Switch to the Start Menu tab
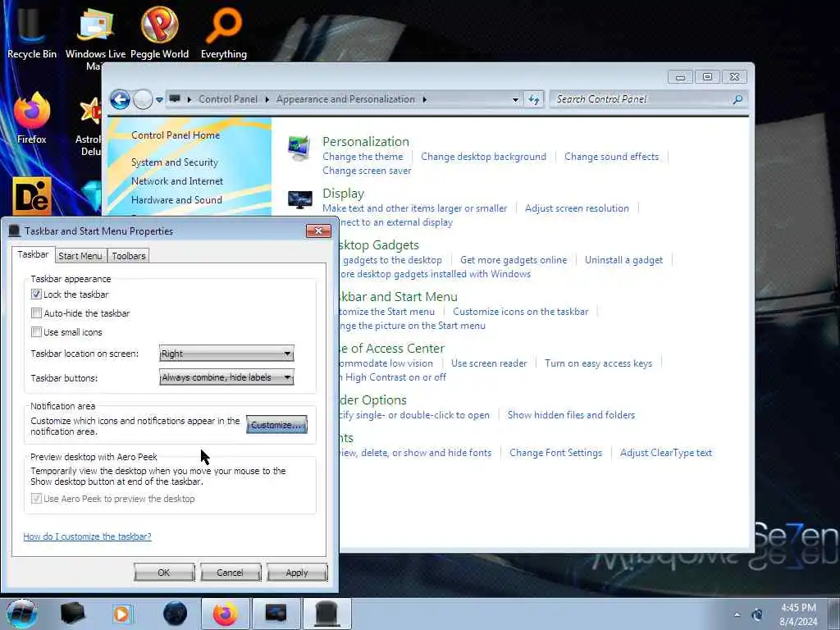 pos(80,256)
